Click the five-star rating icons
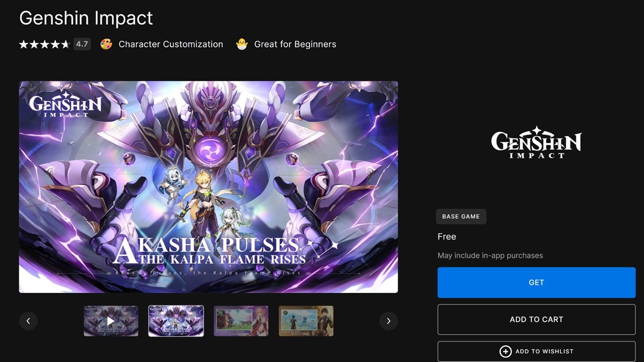 point(45,45)
